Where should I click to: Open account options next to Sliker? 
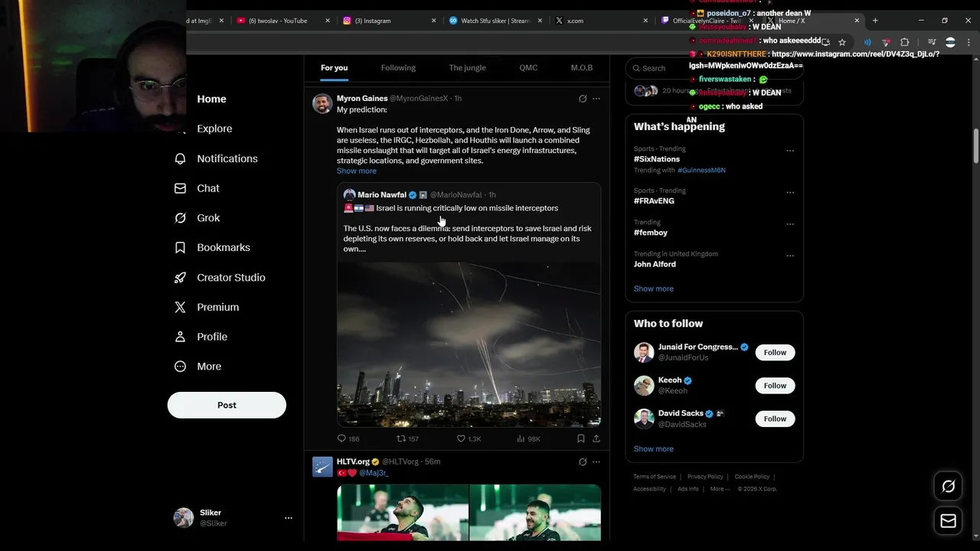(x=289, y=518)
